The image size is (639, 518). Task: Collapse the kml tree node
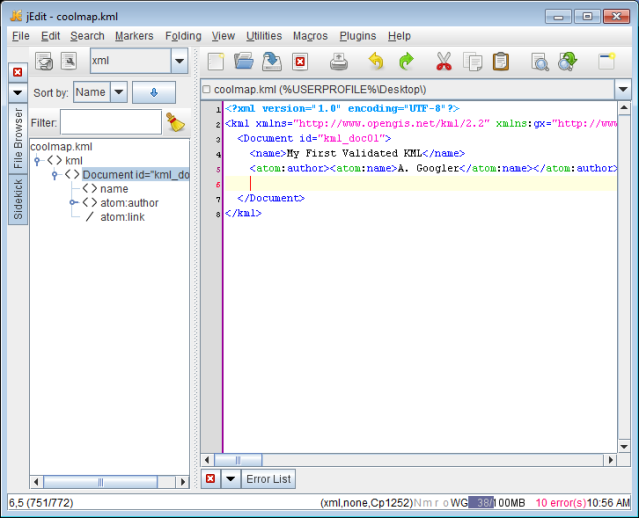click(37, 161)
